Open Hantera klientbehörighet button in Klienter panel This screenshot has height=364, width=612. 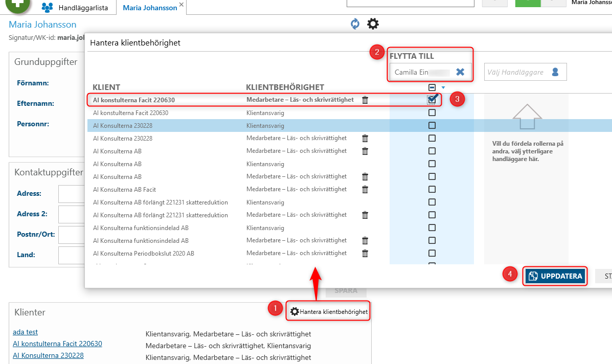coord(329,311)
